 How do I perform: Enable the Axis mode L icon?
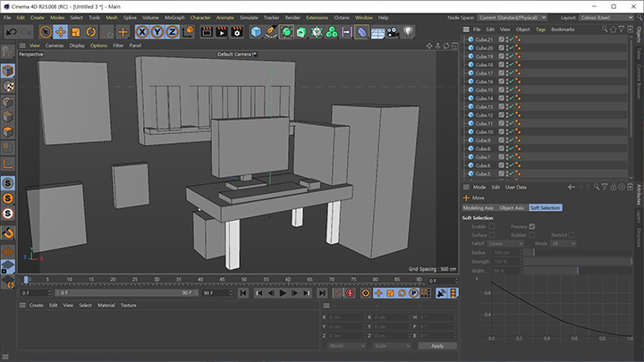(8, 164)
